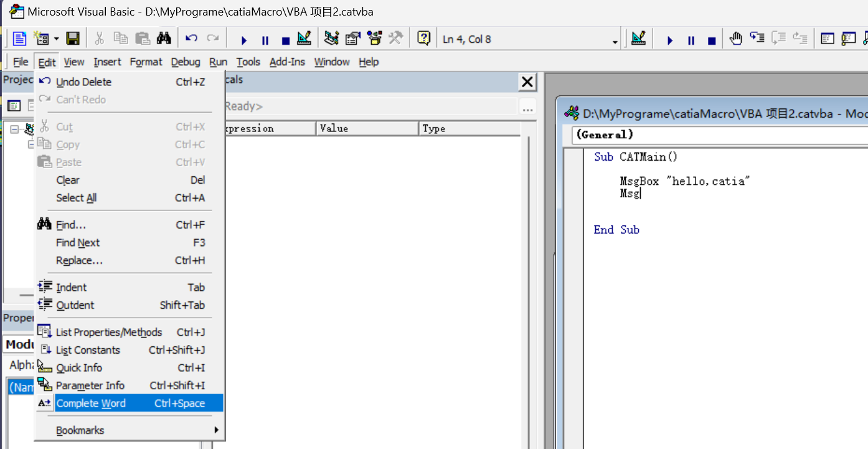Screen dimensions: 868x449
Task: Click the 'End Sub' line in the code editor
Action: pyautogui.click(x=616, y=230)
